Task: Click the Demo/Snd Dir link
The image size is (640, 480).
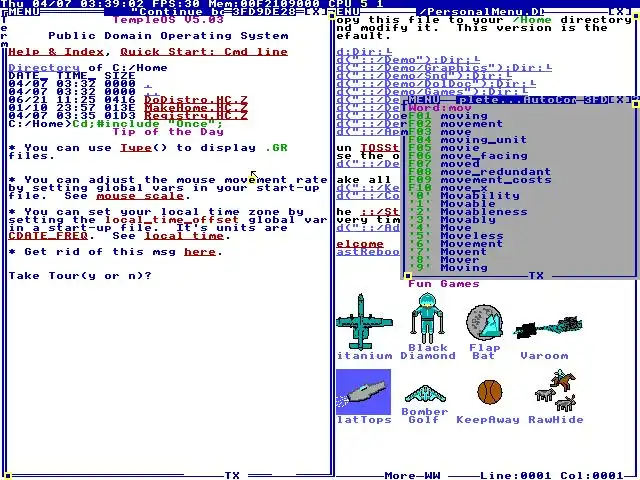Action: click(x=424, y=76)
